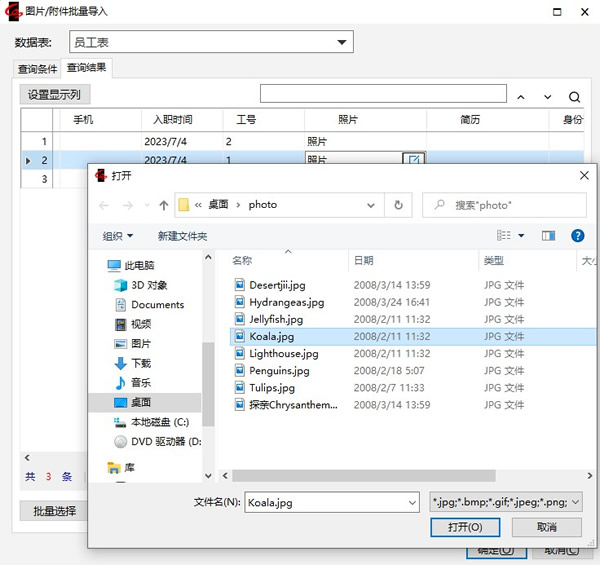
Task: Switch to the 查询条件 tab
Action: coord(36,69)
